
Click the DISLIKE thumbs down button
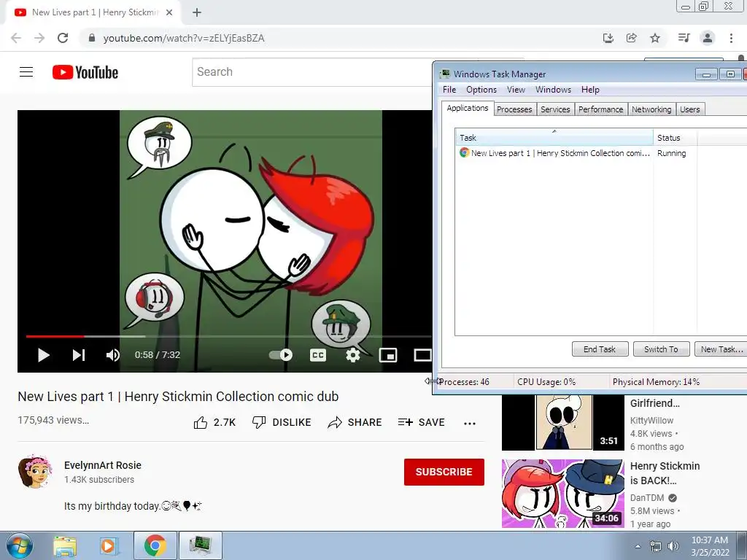pos(282,422)
